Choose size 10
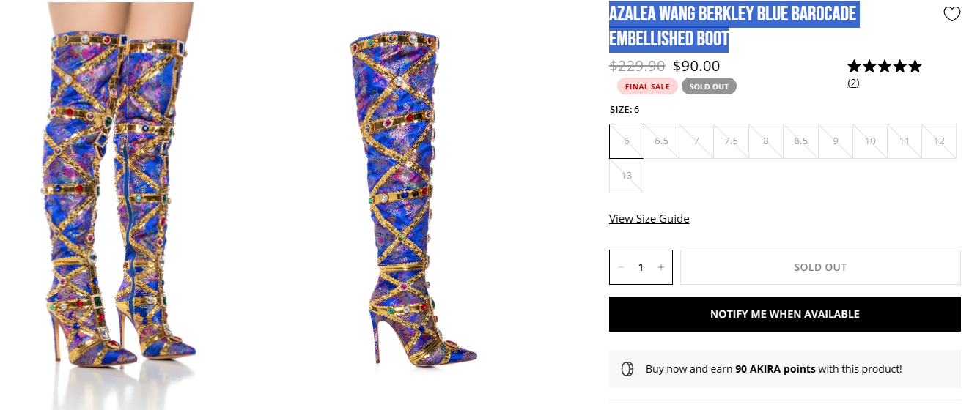This screenshot has height=410, width=980. pos(870,141)
